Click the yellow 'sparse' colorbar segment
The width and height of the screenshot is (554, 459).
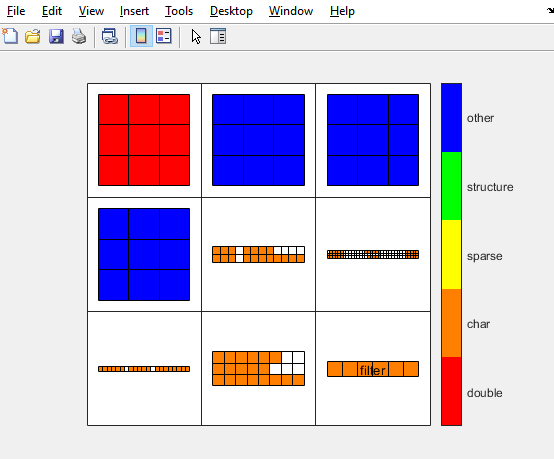coord(451,254)
